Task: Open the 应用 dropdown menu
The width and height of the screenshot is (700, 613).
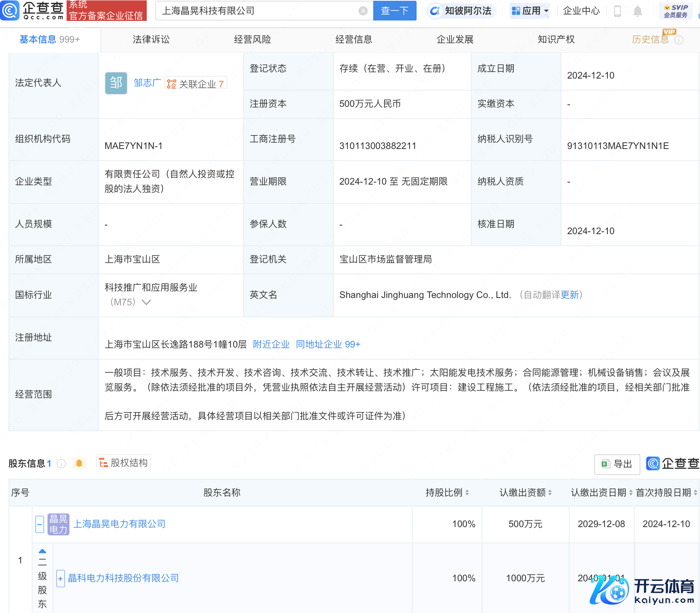Action: [530, 11]
